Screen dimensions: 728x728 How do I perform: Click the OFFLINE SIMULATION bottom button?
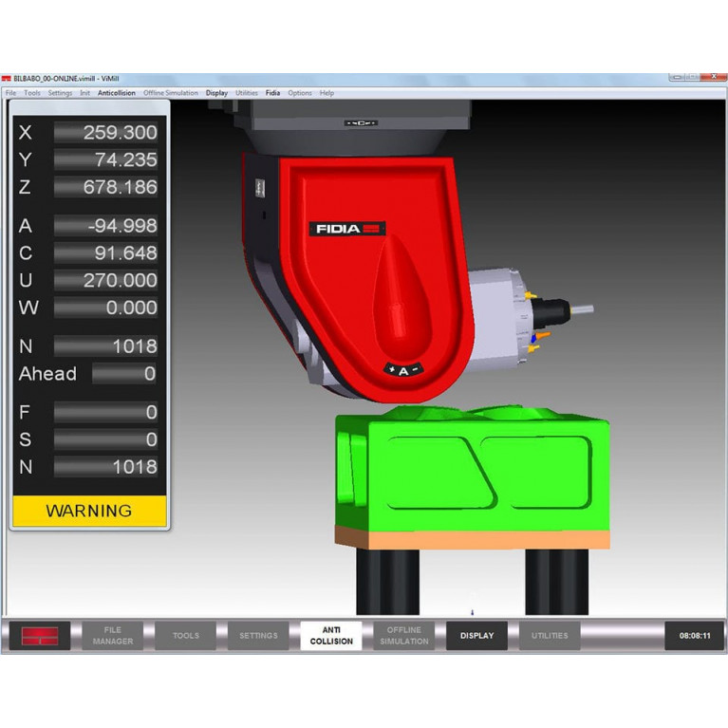click(404, 636)
